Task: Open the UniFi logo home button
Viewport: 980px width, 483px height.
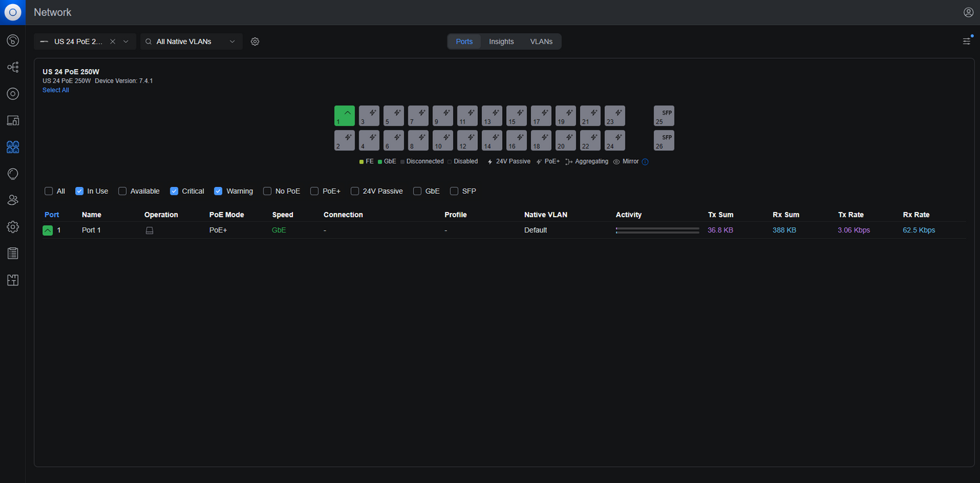Action: tap(12, 12)
